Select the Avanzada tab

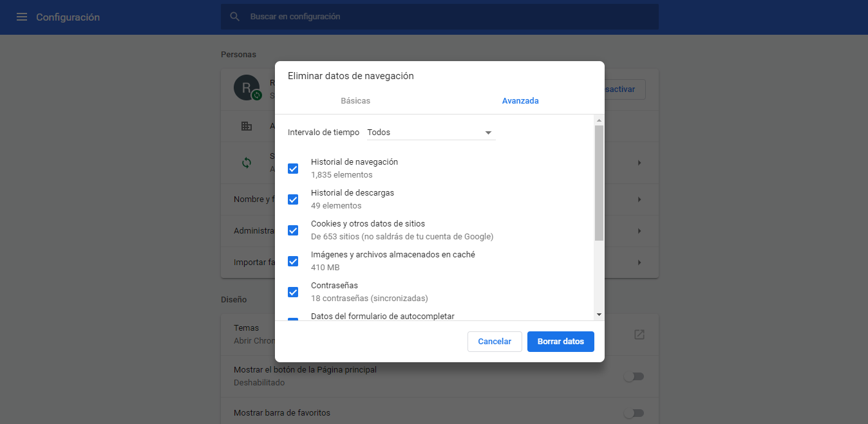(520, 101)
